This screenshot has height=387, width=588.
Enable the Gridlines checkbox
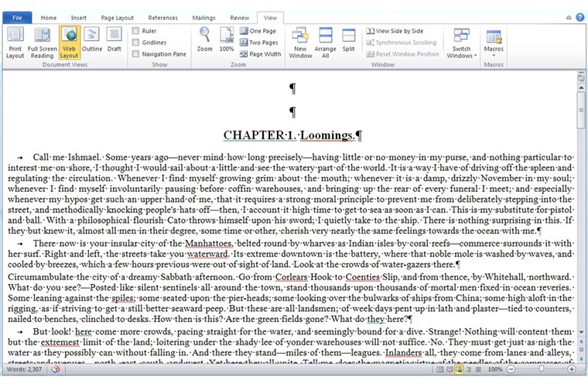135,43
